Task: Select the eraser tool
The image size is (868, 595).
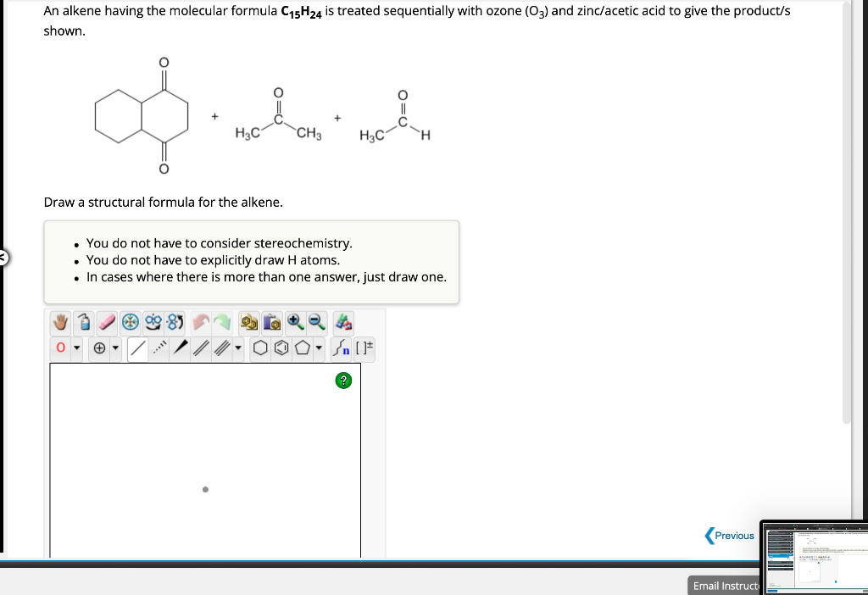Action: coord(107,322)
